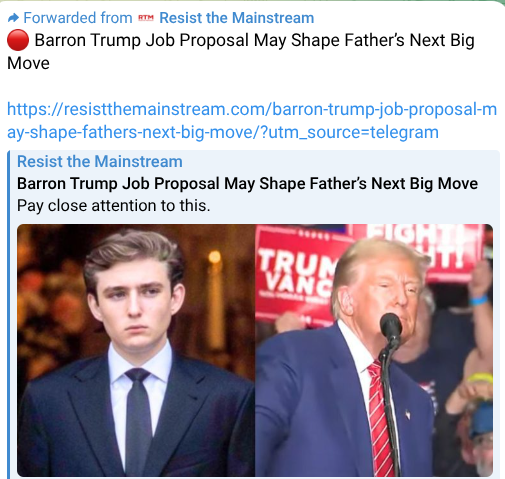Click the red striped tie in the photo
The image size is (505, 479).
tap(380, 418)
